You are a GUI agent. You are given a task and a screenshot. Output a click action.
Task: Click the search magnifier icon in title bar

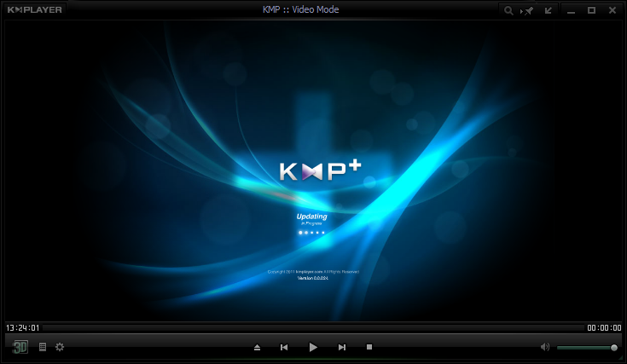pyautogui.click(x=508, y=10)
